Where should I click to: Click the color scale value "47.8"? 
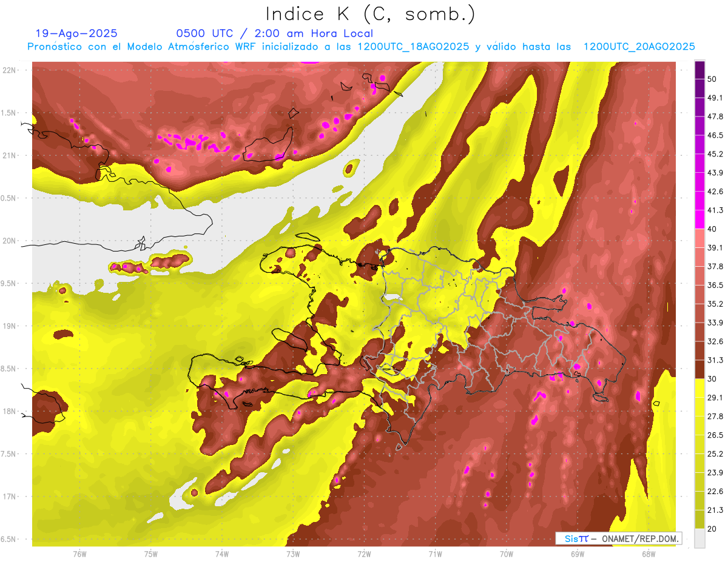[715, 116]
